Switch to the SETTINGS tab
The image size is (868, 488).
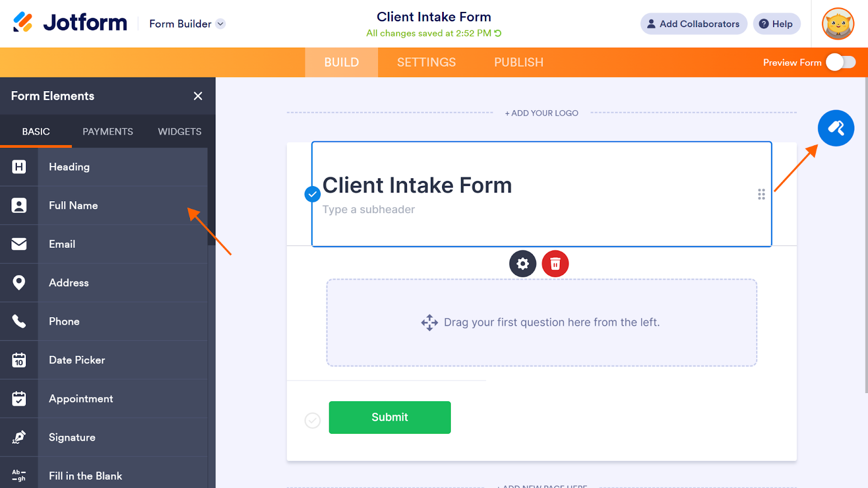click(426, 62)
